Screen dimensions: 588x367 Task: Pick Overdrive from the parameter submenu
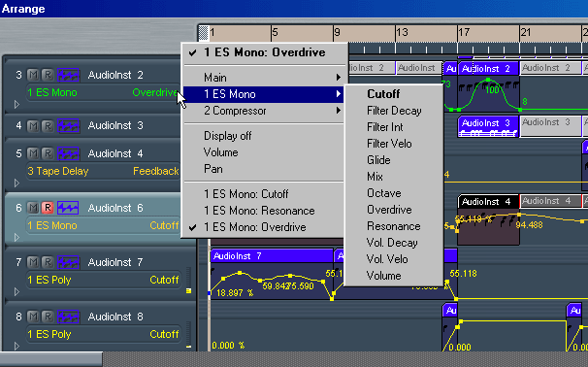(393, 210)
